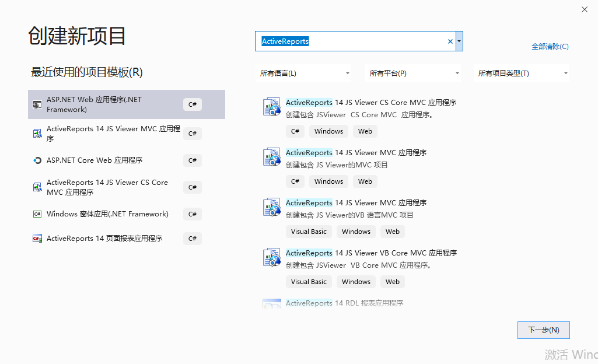Click Windows tag under CS Core MVC result
The height and width of the screenshot is (364, 598).
(x=328, y=131)
